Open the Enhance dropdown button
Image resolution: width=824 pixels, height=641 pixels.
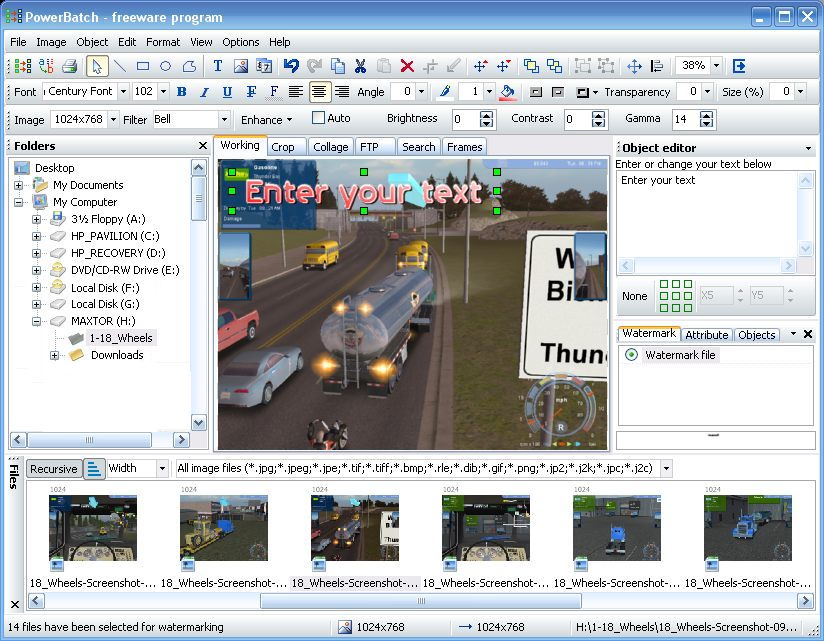(x=266, y=119)
